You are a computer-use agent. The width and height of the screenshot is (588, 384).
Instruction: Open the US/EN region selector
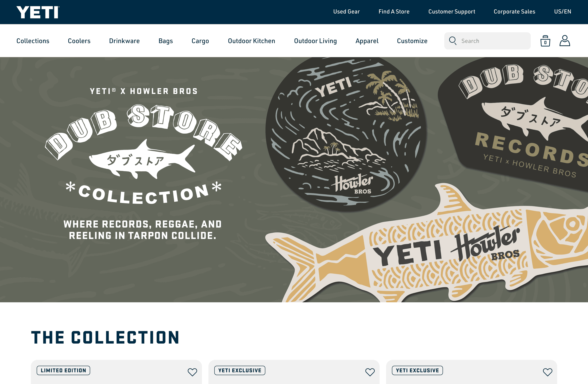(x=562, y=12)
